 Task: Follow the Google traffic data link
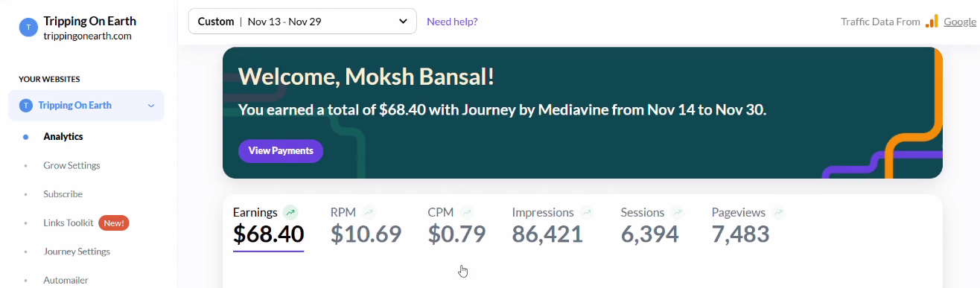960,22
